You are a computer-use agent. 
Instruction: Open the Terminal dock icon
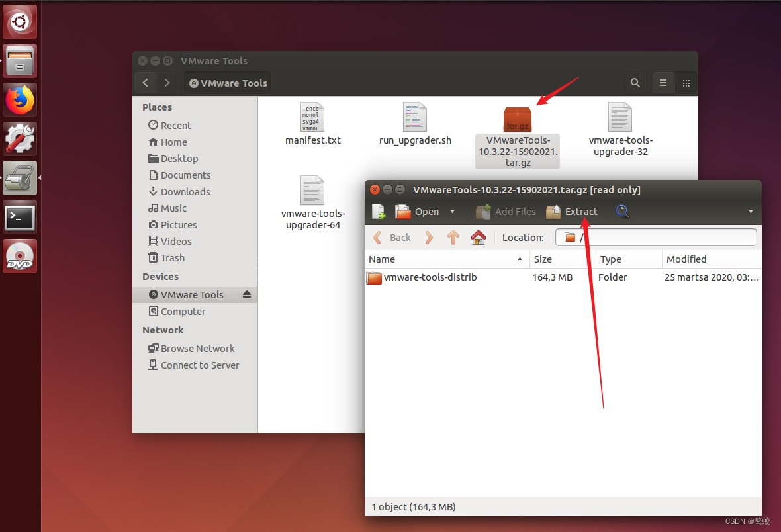point(20,217)
